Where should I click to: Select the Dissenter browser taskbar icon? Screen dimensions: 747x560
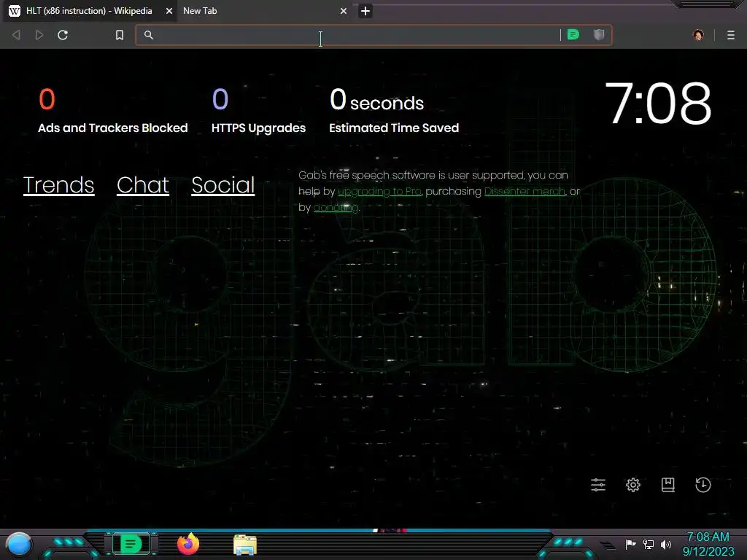(x=131, y=544)
